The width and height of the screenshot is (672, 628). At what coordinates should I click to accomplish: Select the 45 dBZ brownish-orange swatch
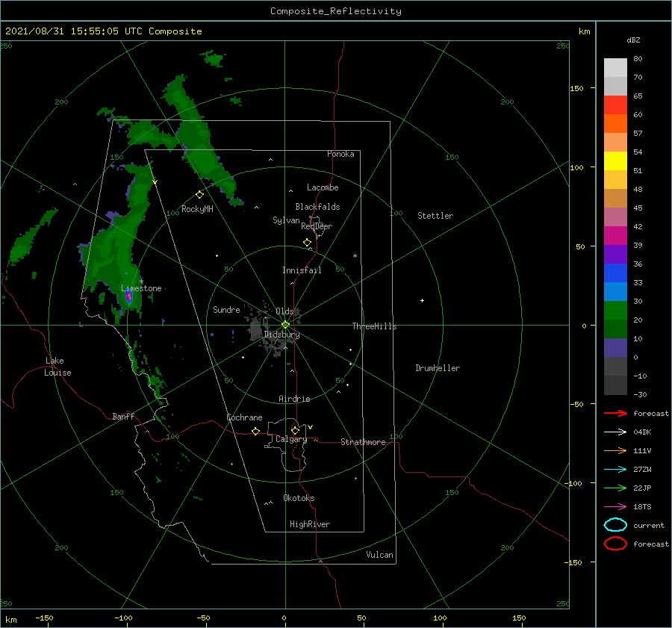tap(615, 198)
